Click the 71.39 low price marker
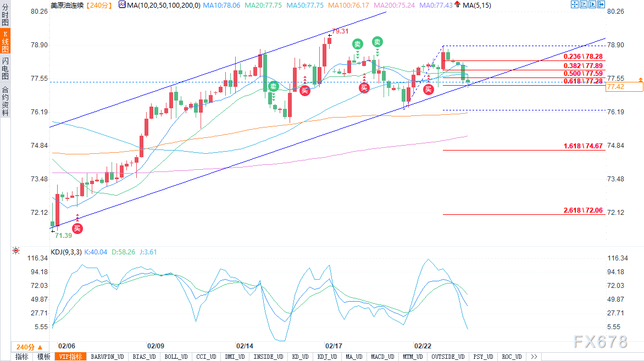 [x=63, y=235]
